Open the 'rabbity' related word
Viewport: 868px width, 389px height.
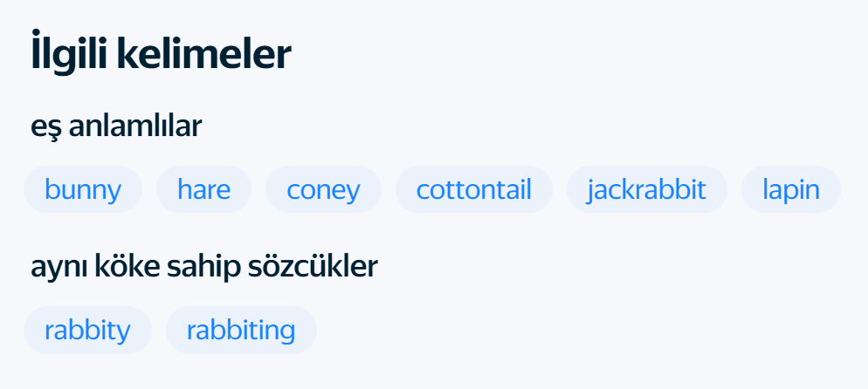click(87, 330)
